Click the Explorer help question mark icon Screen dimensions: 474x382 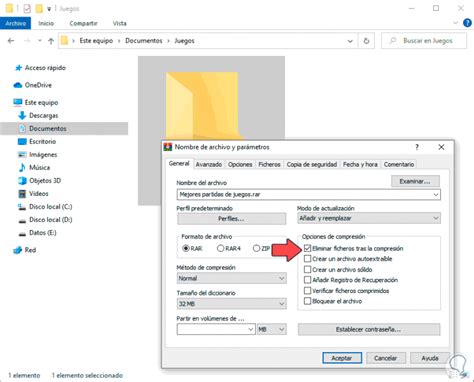pos(467,23)
